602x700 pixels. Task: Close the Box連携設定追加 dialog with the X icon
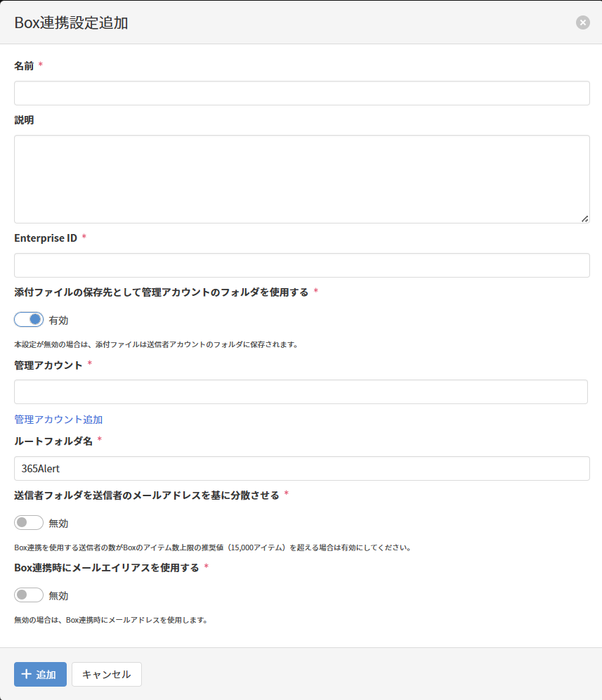tap(582, 22)
